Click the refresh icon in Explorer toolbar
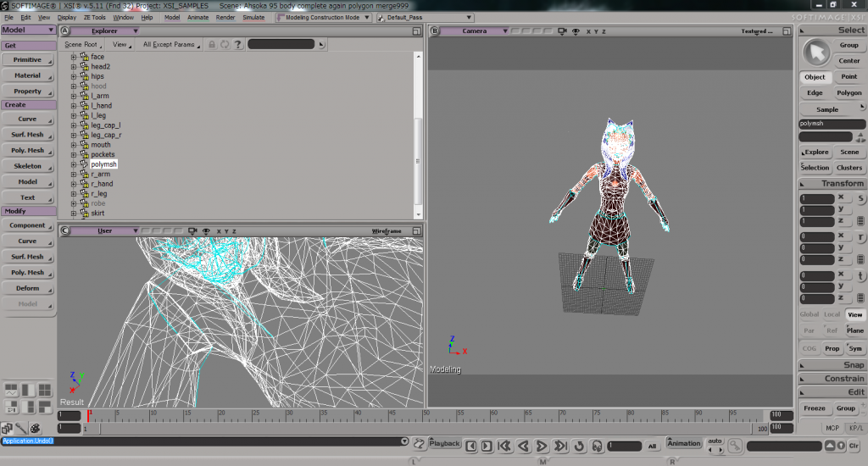This screenshot has width=868, height=466. click(x=225, y=44)
